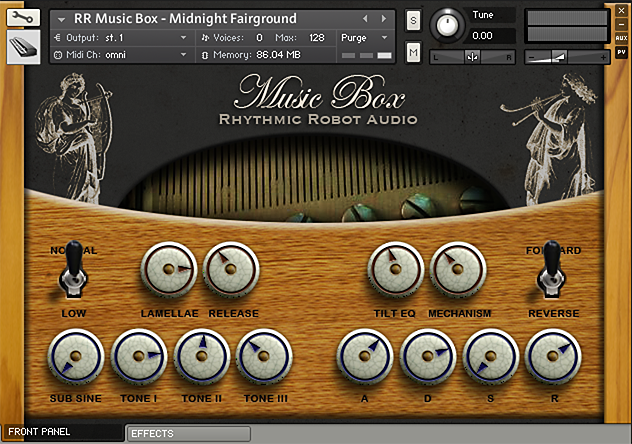This screenshot has width=632, height=444.
Task: Toggle the Mute M button
Action: (x=413, y=52)
